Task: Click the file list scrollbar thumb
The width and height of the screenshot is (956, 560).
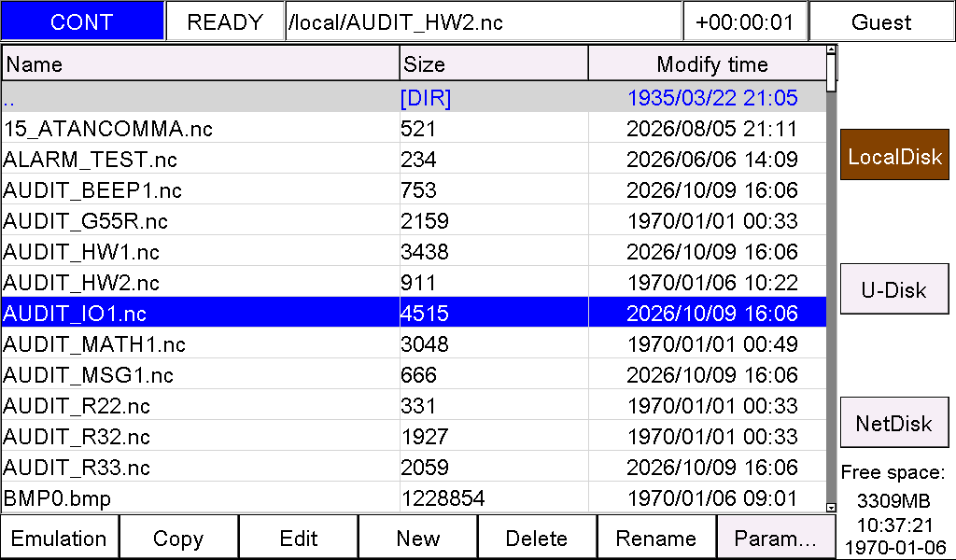Action: coord(831,73)
